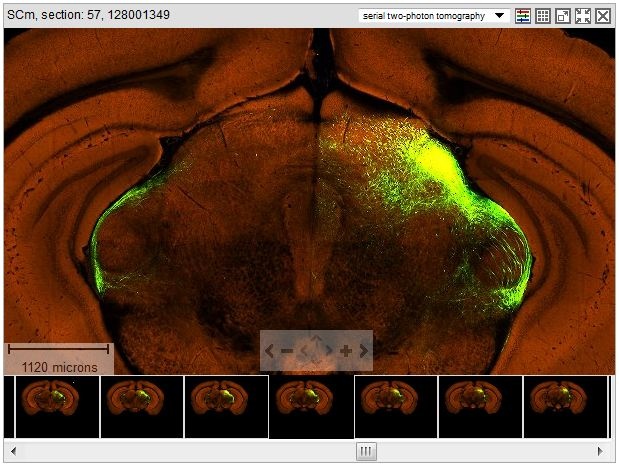Viewport: 619px width, 467px height.
Task: Select the first brain section thumbnail
Action: click(x=57, y=407)
